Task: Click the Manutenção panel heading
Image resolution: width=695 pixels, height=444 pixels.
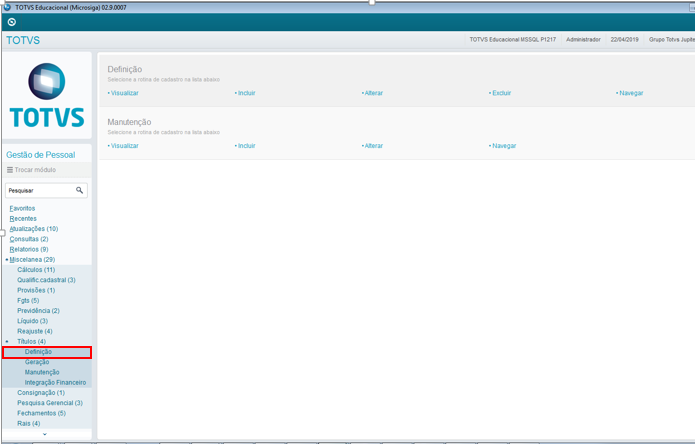Action: (x=129, y=122)
